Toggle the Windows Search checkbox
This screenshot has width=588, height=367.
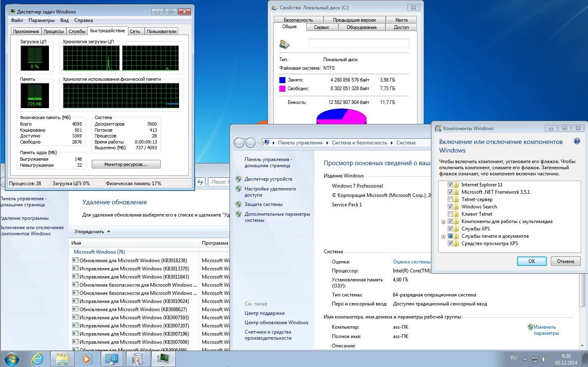click(x=450, y=206)
